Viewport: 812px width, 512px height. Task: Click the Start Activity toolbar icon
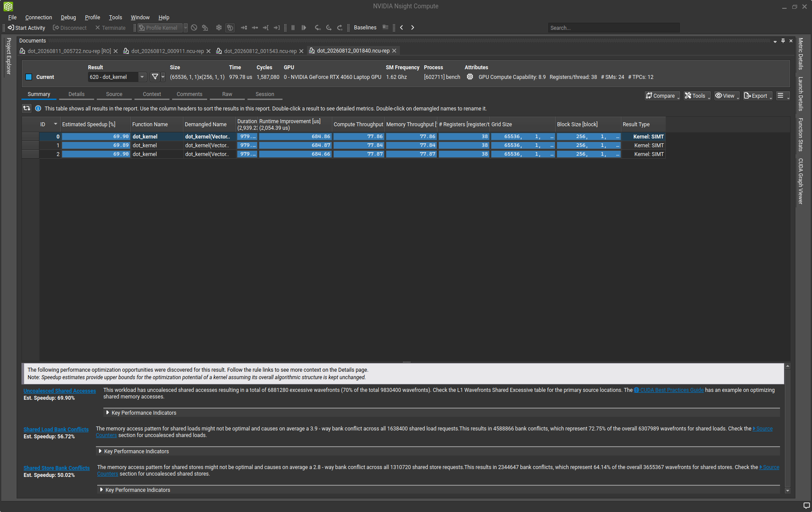pos(11,28)
